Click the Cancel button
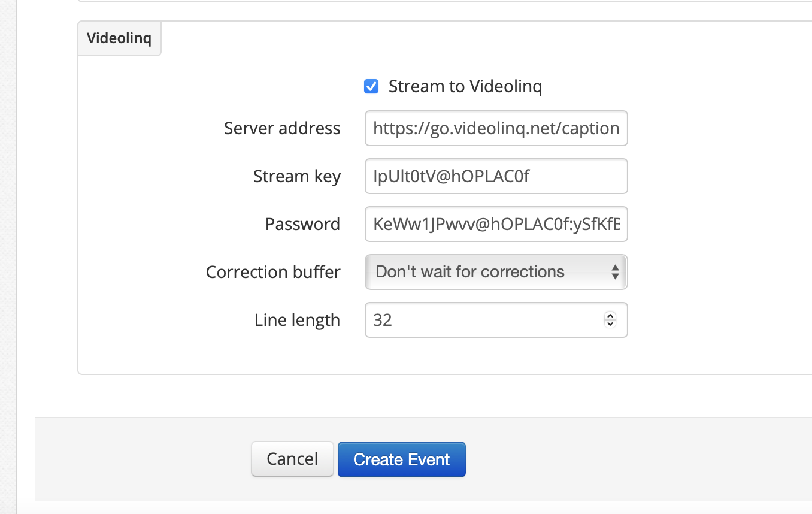This screenshot has width=812, height=514. (x=292, y=459)
